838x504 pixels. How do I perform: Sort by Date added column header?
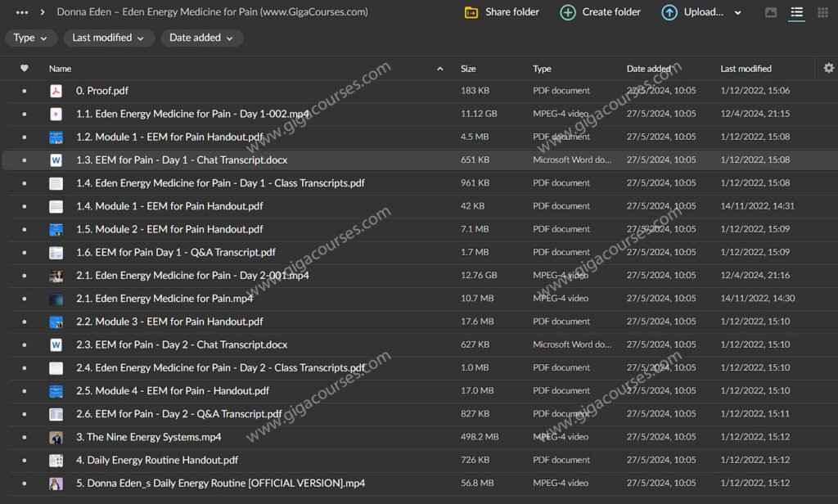[x=648, y=69]
